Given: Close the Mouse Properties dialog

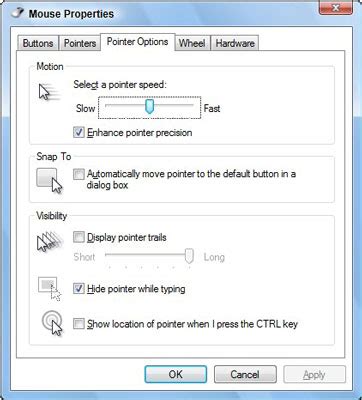Looking at the screenshot, I should coord(336,7).
